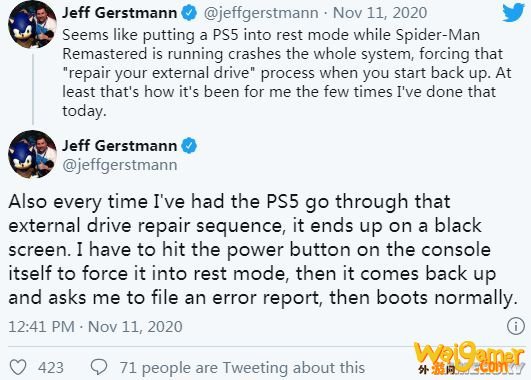The height and width of the screenshot is (380, 531).
Task: Click the Twitter bird logo
Action: coord(513,13)
